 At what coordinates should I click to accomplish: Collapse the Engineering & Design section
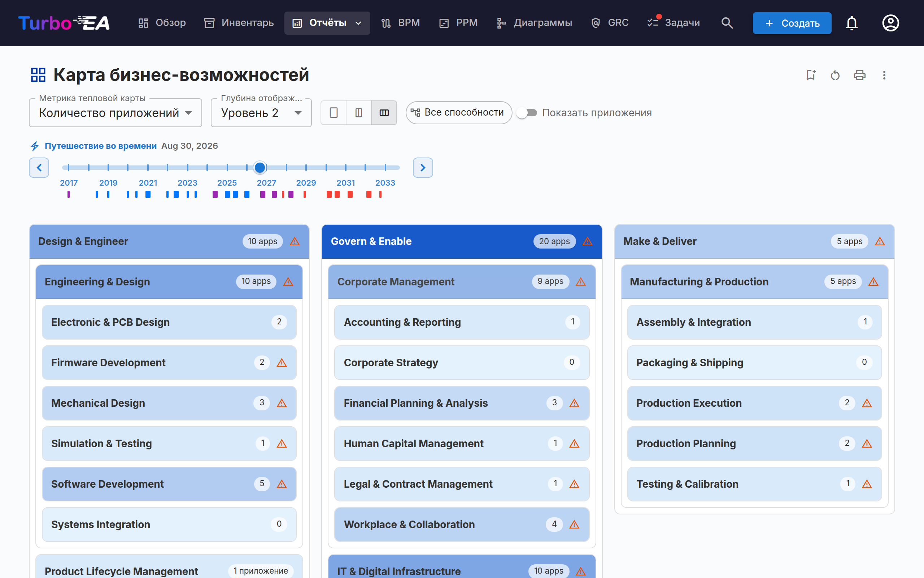(169, 282)
